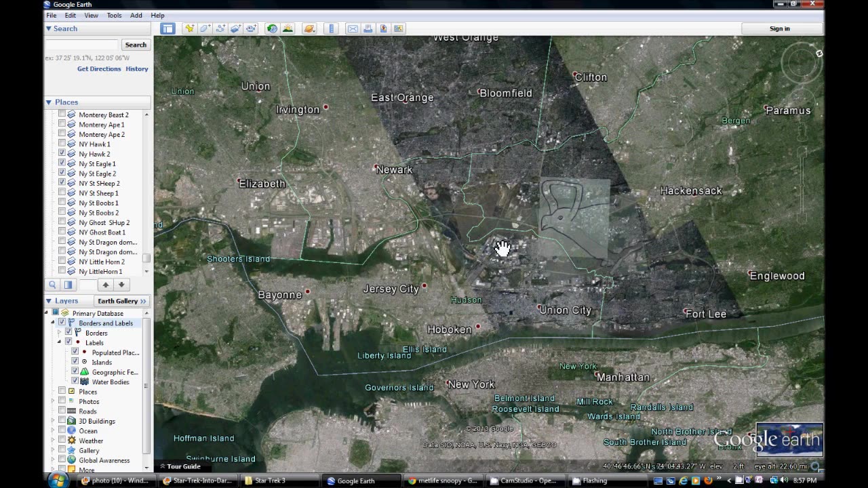Screen dimensions: 868x488
Task: Open the Tools menu
Action: click(x=113, y=15)
